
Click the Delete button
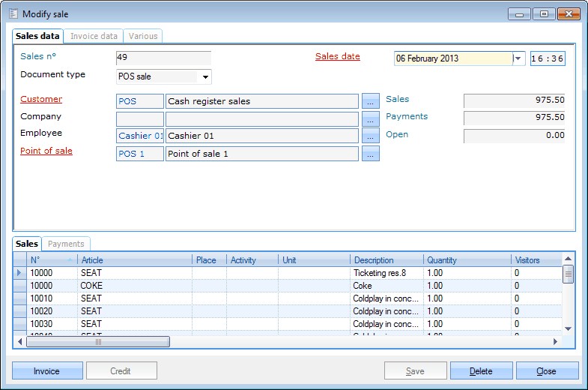(x=481, y=370)
